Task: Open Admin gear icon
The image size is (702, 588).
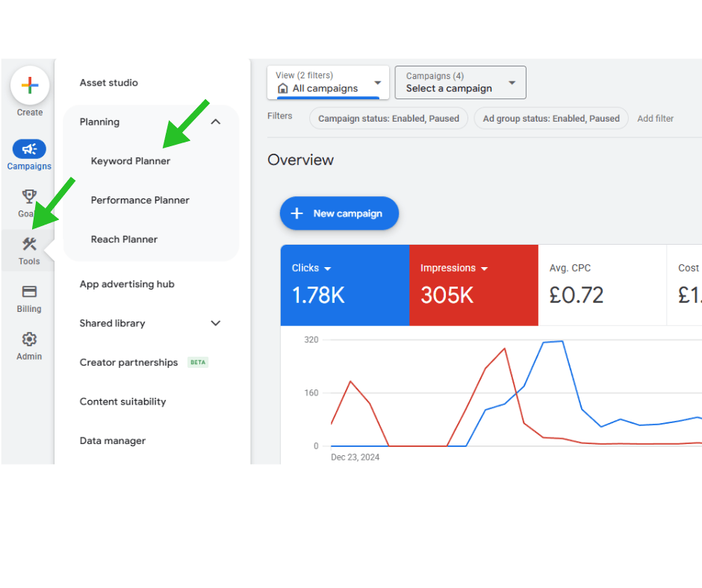Action: pos(29,340)
